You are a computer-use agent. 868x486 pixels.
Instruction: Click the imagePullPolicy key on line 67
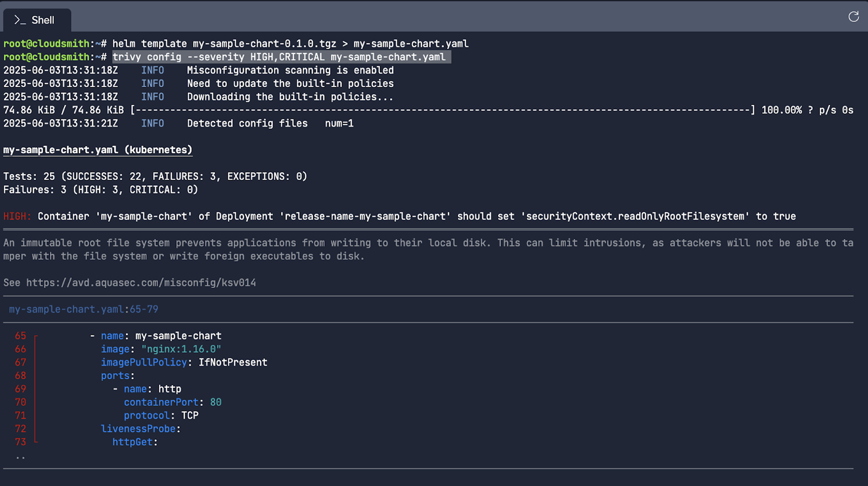[x=144, y=362]
